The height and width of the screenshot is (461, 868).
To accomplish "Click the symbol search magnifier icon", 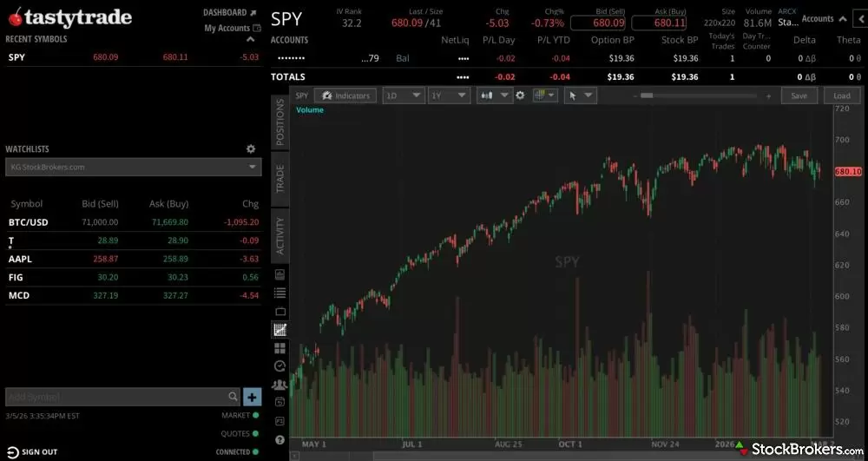I will (233, 396).
